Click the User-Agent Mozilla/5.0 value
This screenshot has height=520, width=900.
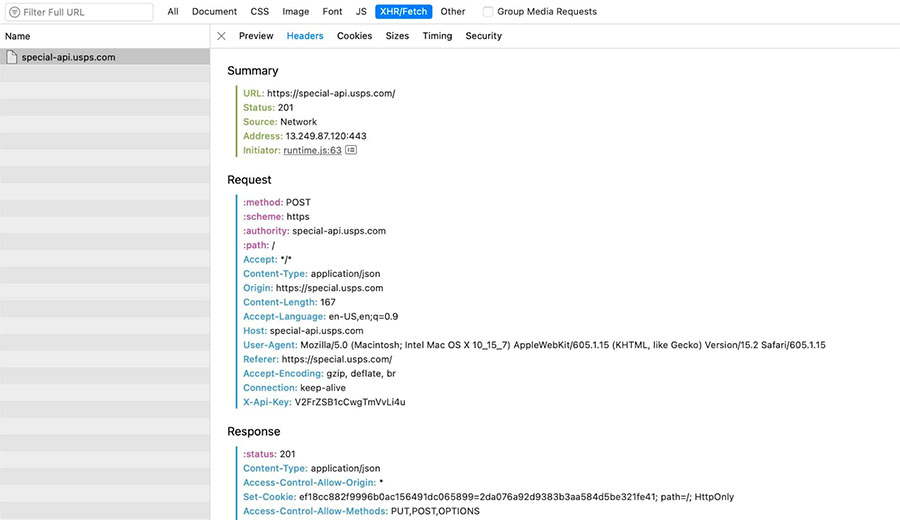coord(563,345)
